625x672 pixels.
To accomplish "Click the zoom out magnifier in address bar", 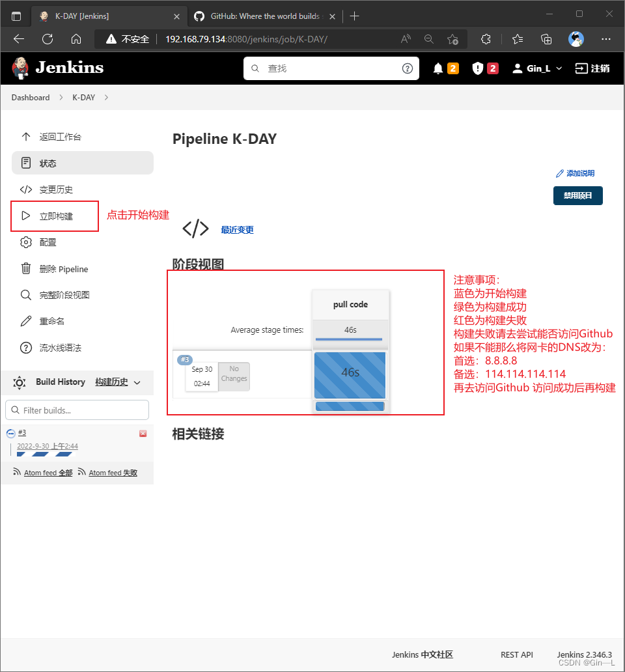I will click(x=429, y=40).
